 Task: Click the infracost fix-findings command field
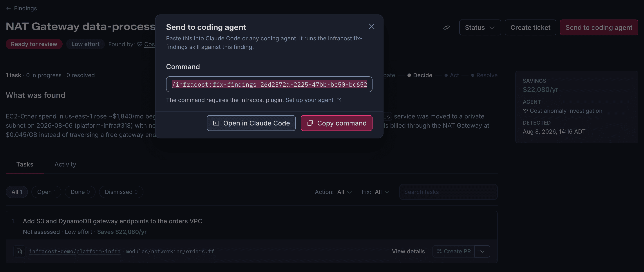pyautogui.click(x=269, y=84)
